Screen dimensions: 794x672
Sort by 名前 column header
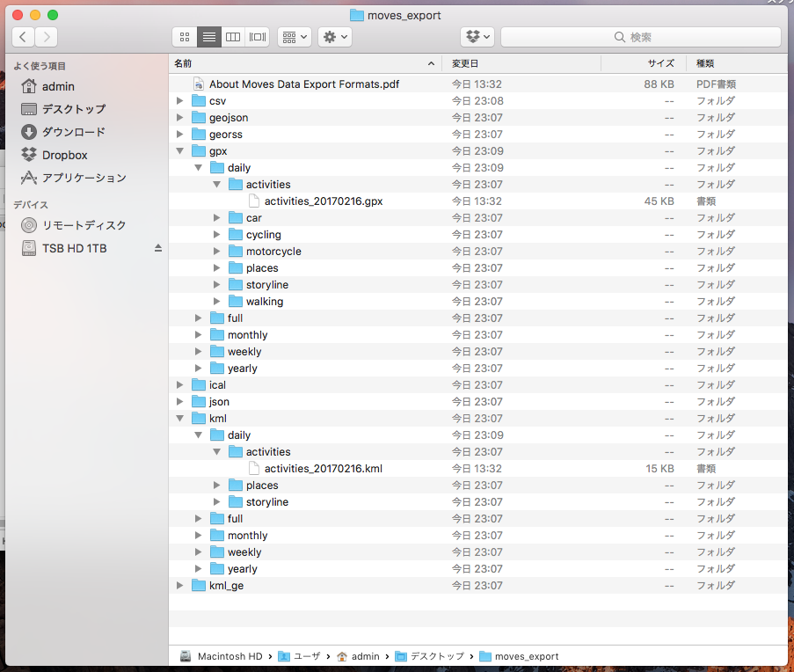click(305, 63)
